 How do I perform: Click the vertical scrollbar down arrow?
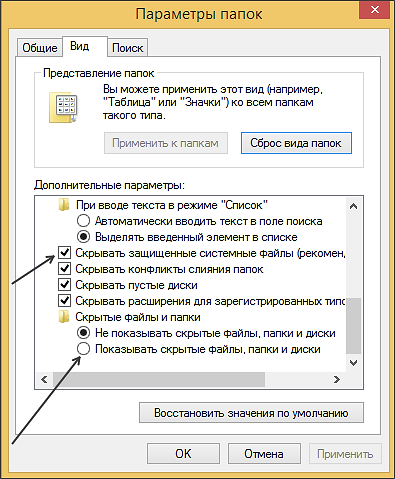353,362
